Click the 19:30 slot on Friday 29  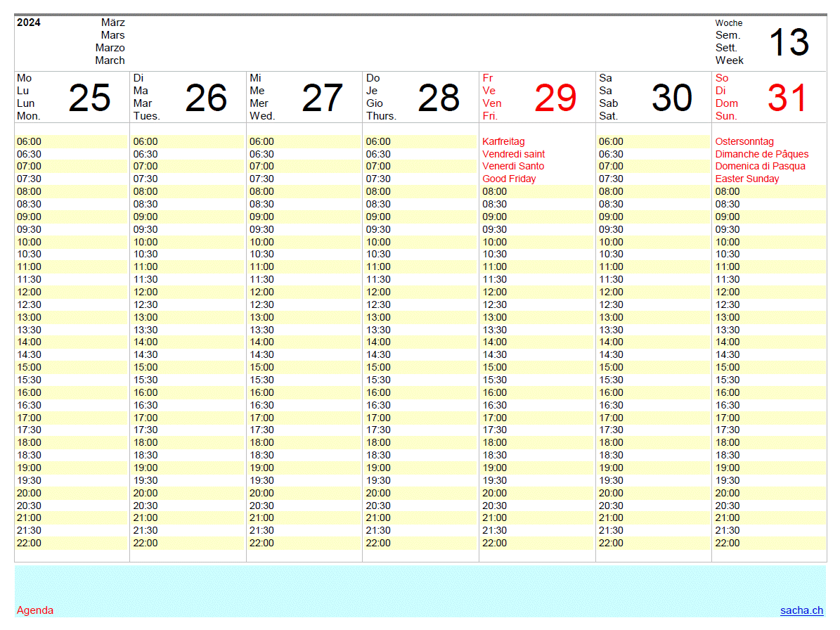click(537, 480)
